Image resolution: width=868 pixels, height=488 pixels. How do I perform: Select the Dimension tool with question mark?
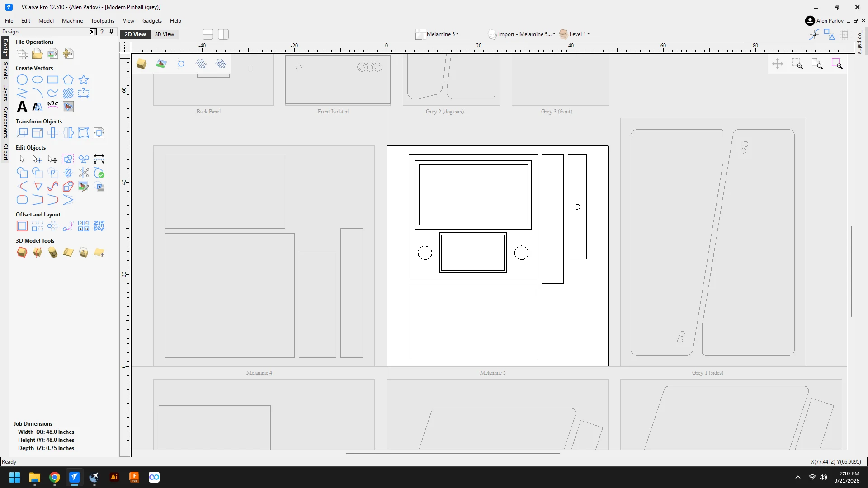coord(84,94)
